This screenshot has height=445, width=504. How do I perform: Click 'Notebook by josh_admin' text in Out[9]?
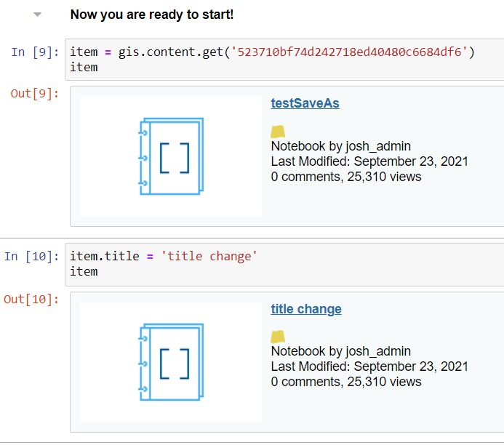(x=340, y=146)
